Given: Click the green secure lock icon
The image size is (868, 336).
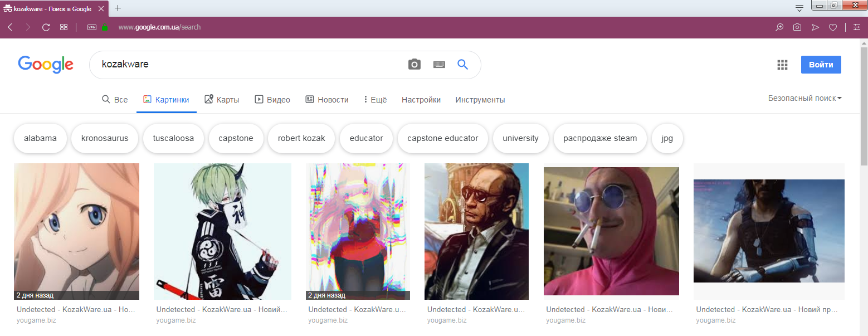Looking at the screenshot, I should [105, 27].
